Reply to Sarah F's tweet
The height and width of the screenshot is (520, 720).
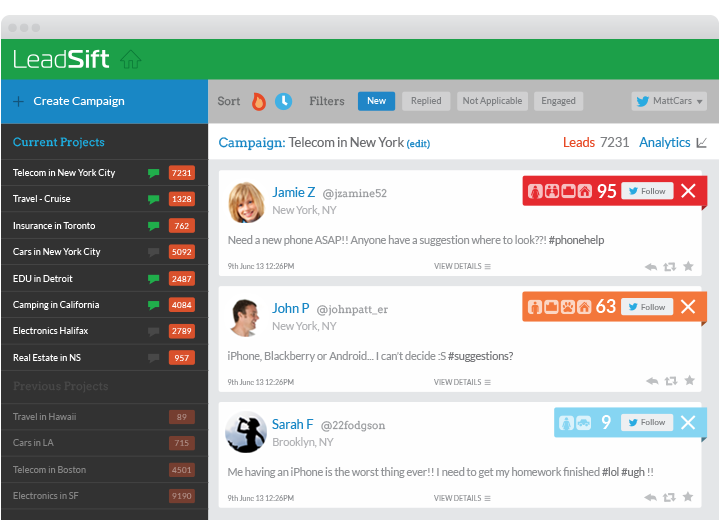pos(650,497)
